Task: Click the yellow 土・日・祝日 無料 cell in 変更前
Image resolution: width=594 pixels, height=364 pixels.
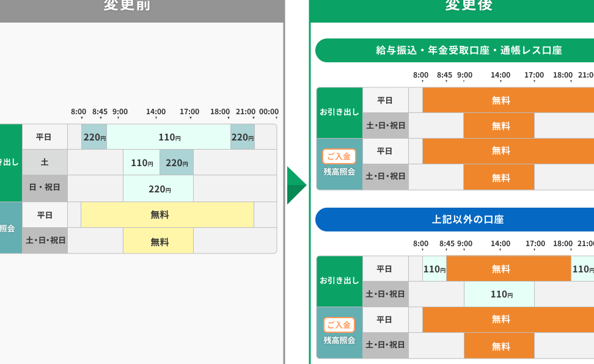Action: [158, 241]
